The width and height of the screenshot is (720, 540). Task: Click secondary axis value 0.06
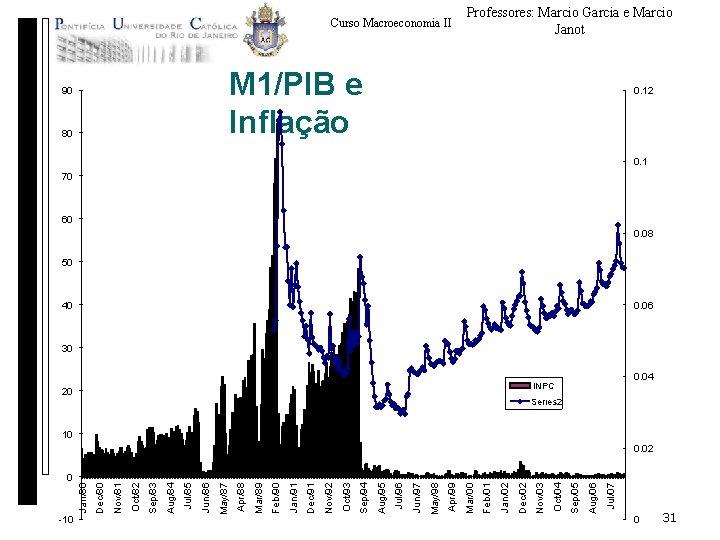643,305
